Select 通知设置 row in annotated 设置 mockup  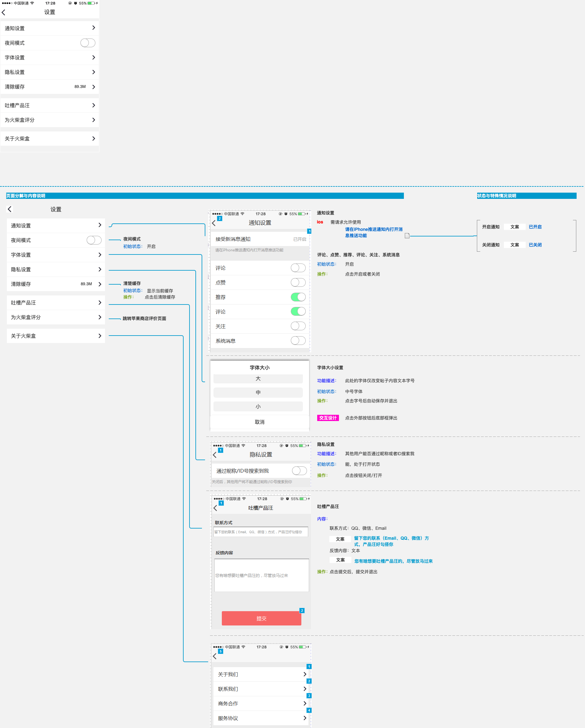[x=56, y=225]
